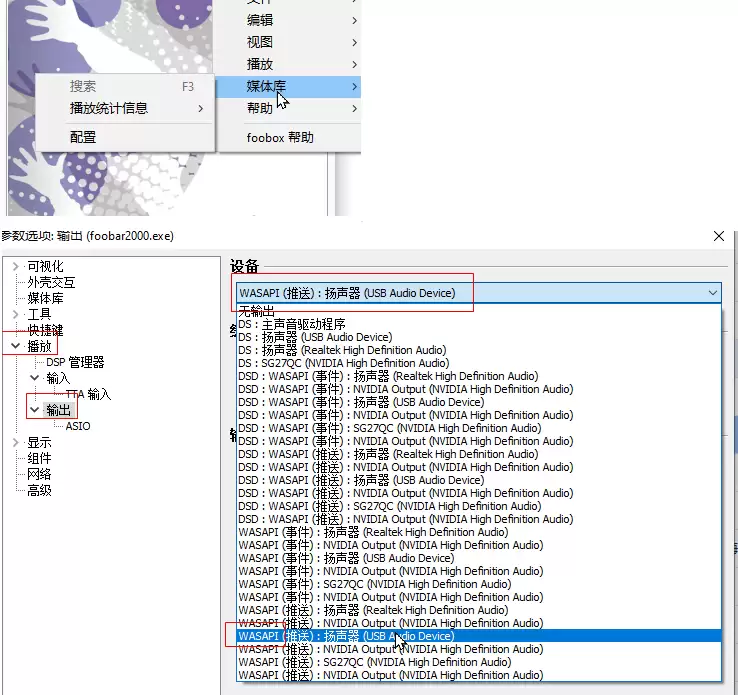Select 组件 in the preferences tree
The width and height of the screenshot is (738, 695).
point(39,458)
